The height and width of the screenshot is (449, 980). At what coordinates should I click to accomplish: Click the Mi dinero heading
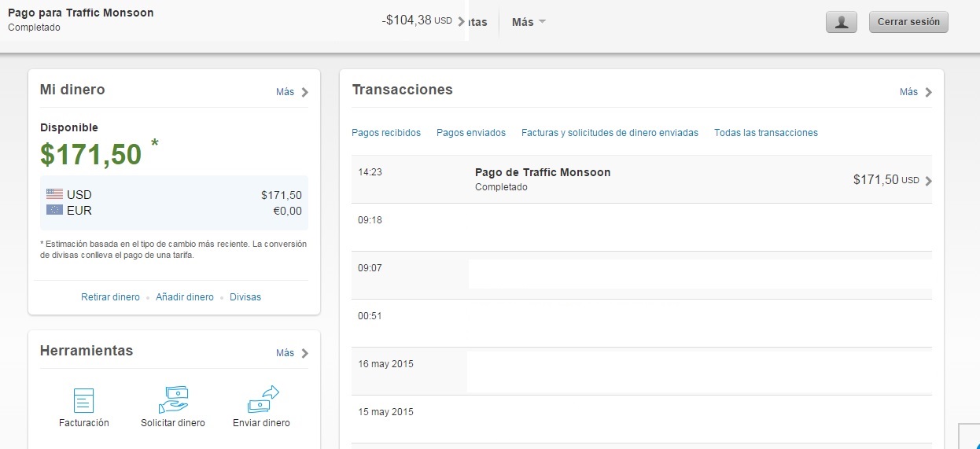click(x=72, y=90)
